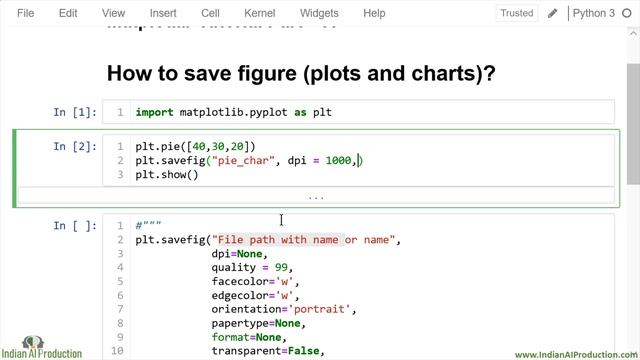Screen dimensions: 640x360
Task: Click the vertical scrollbar thumb
Action: click(633, 124)
